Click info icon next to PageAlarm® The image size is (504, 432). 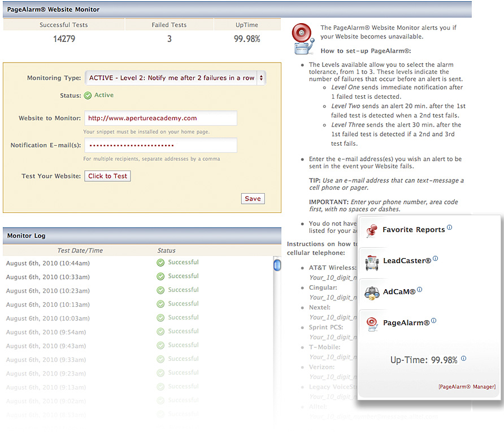(433, 321)
